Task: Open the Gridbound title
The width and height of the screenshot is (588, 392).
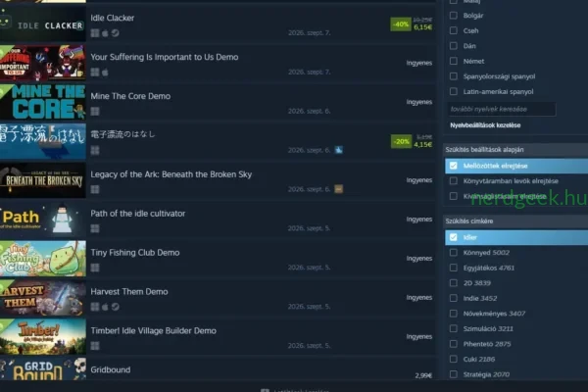Action: [110, 369]
